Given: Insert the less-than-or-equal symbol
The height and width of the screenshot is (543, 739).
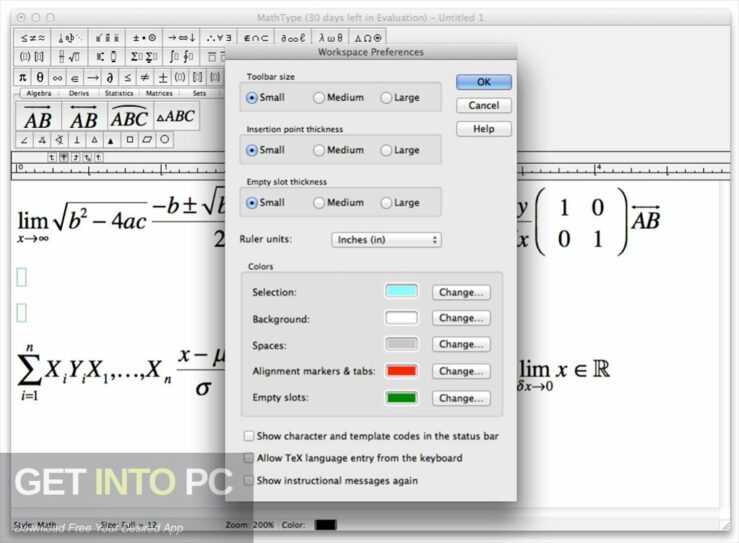Looking at the screenshot, I should pyautogui.click(x=127, y=77).
